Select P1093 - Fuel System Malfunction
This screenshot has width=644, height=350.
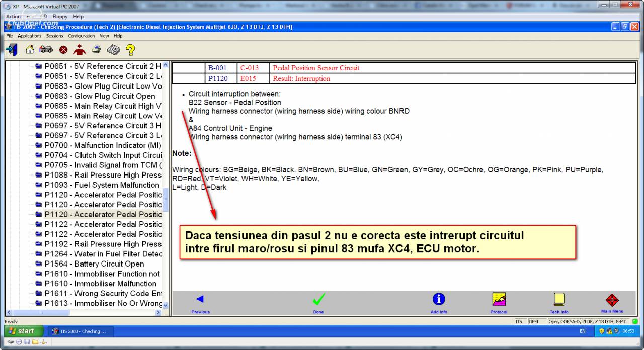(x=102, y=185)
